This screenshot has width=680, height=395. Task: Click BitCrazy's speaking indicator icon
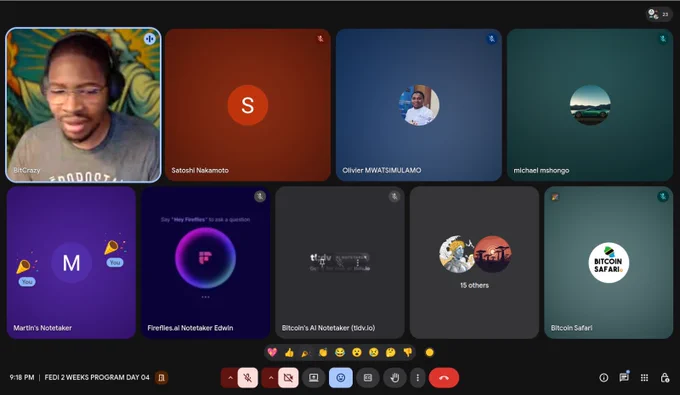tap(150, 39)
